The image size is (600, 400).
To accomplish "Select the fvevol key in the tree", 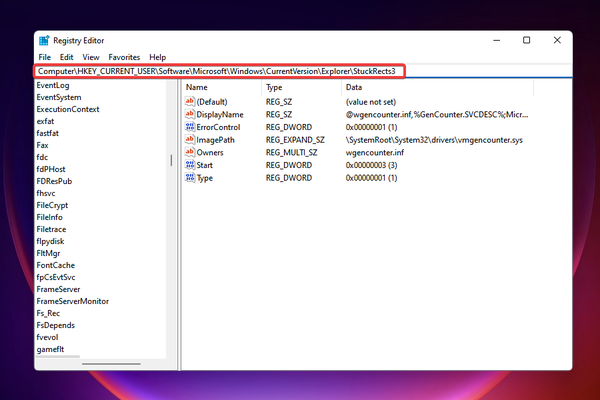I will click(x=47, y=337).
